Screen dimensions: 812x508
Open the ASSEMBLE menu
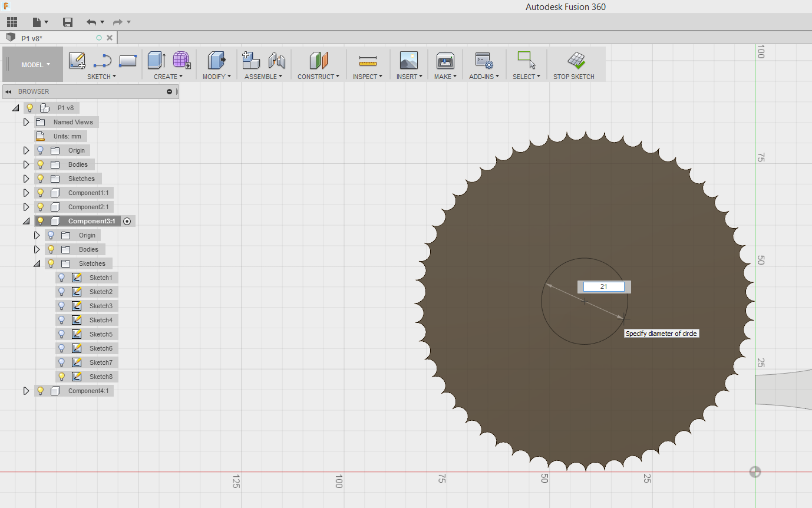pos(263,77)
